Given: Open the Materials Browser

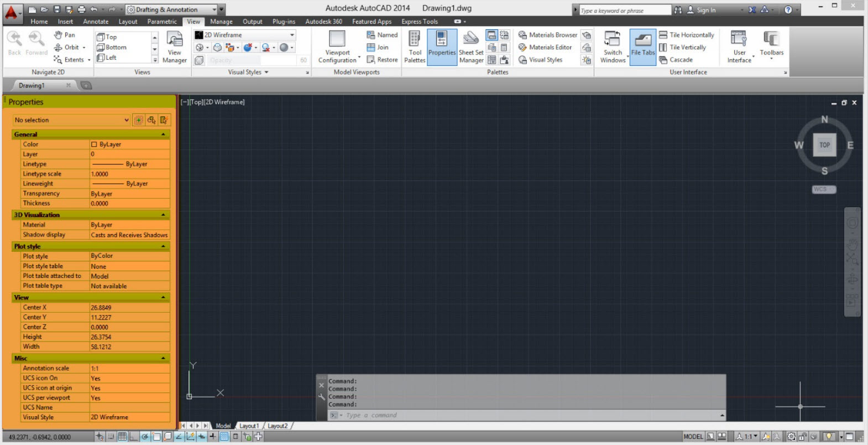Looking at the screenshot, I should 547,35.
